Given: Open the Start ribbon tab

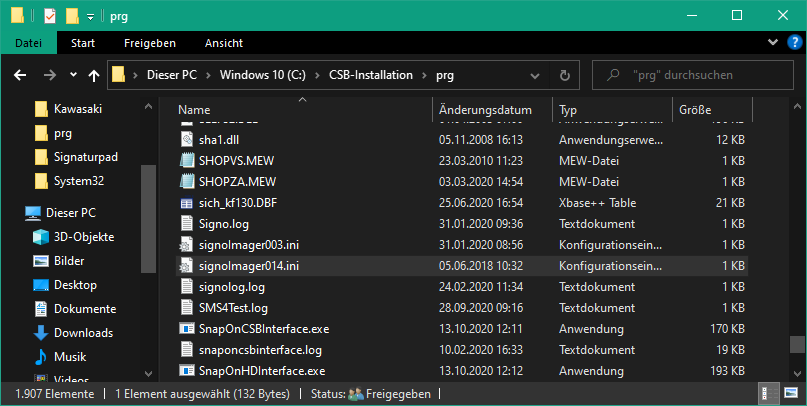Looking at the screenshot, I should (83, 43).
